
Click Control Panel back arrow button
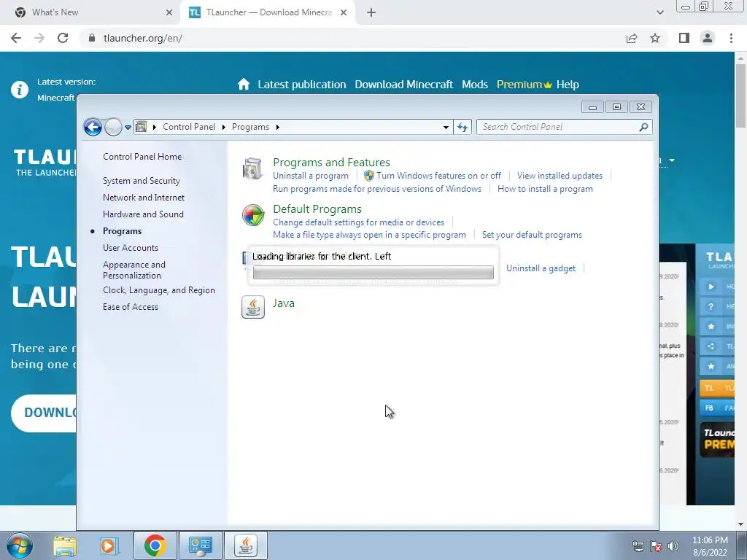point(93,127)
